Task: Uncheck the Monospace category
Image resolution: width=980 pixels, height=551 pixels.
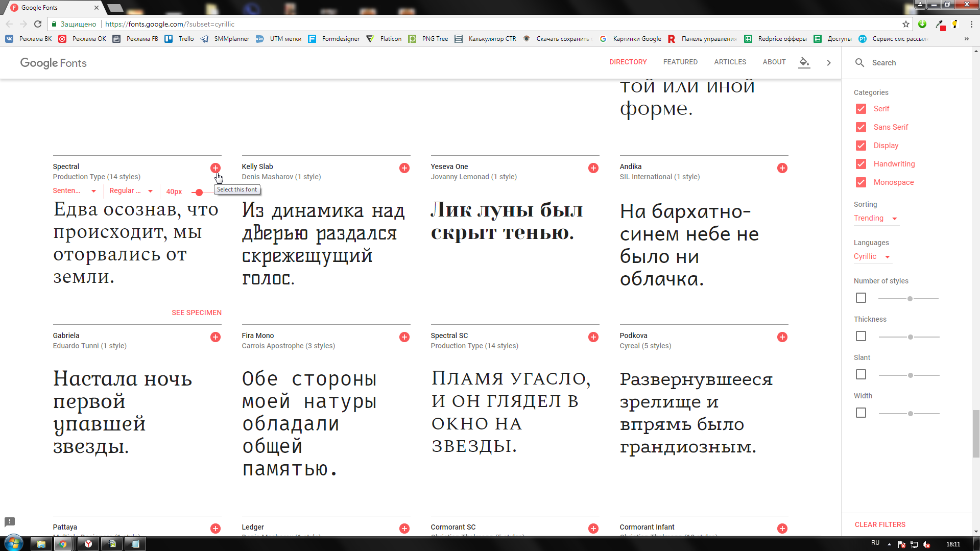Action: tap(861, 182)
